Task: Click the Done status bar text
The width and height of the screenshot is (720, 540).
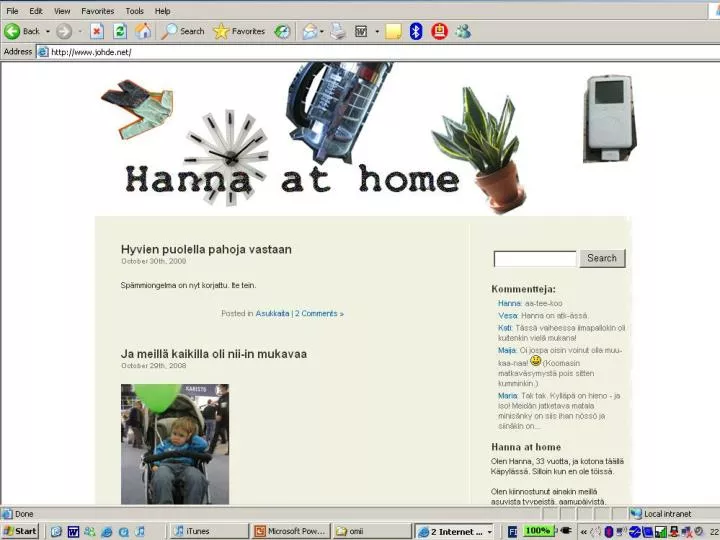Action: coord(24,514)
